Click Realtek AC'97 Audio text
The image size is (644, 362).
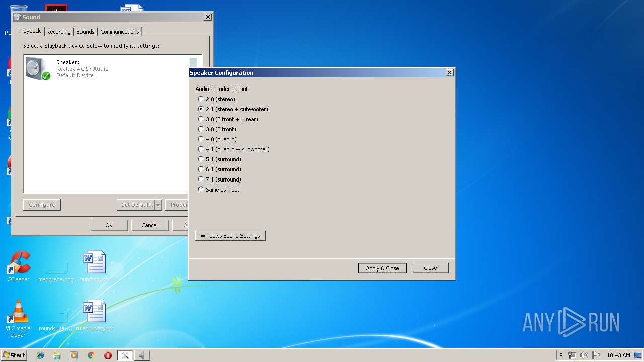click(x=82, y=69)
